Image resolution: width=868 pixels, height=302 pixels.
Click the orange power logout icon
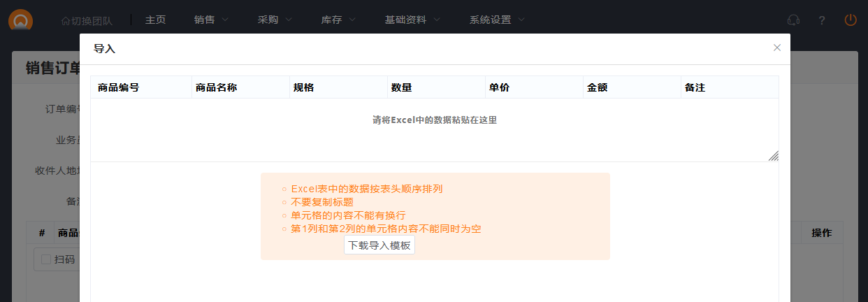point(851,20)
